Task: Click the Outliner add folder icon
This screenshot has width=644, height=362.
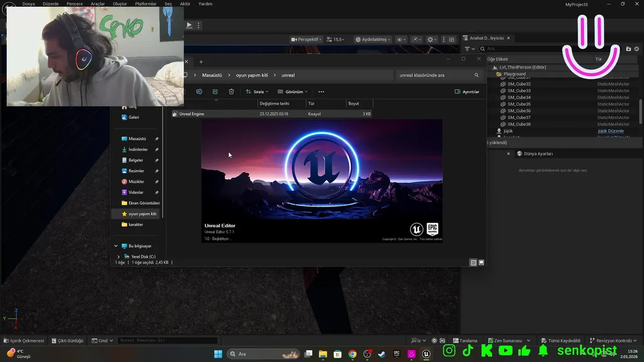Action: pyautogui.click(x=628, y=49)
